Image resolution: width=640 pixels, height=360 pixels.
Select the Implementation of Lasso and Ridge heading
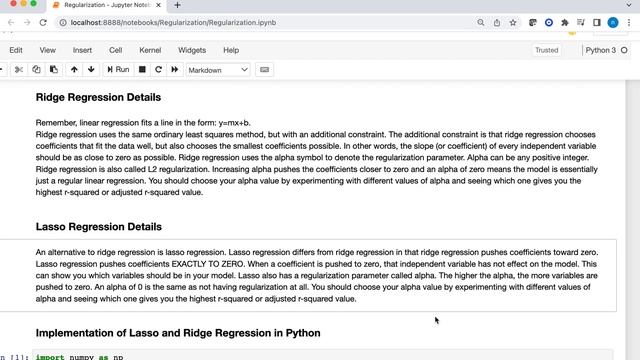[x=178, y=333]
